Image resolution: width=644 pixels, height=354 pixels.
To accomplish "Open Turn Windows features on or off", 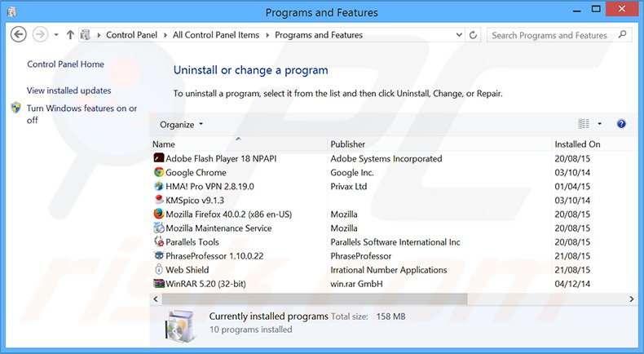I will [82, 114].
